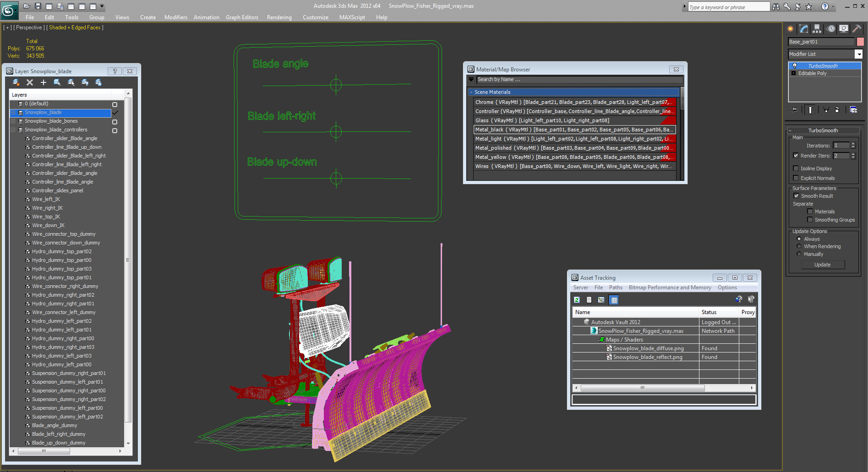Toggle Explicit Normals checkbox

796,178
